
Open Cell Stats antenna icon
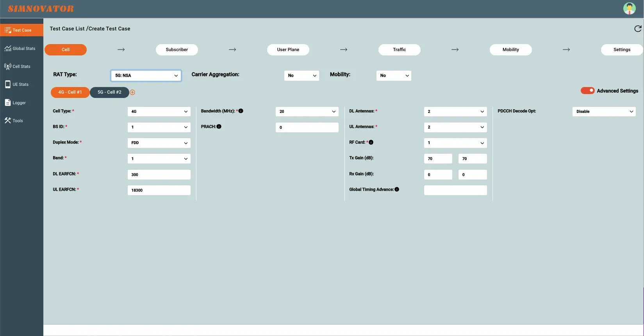coord(8,66)
